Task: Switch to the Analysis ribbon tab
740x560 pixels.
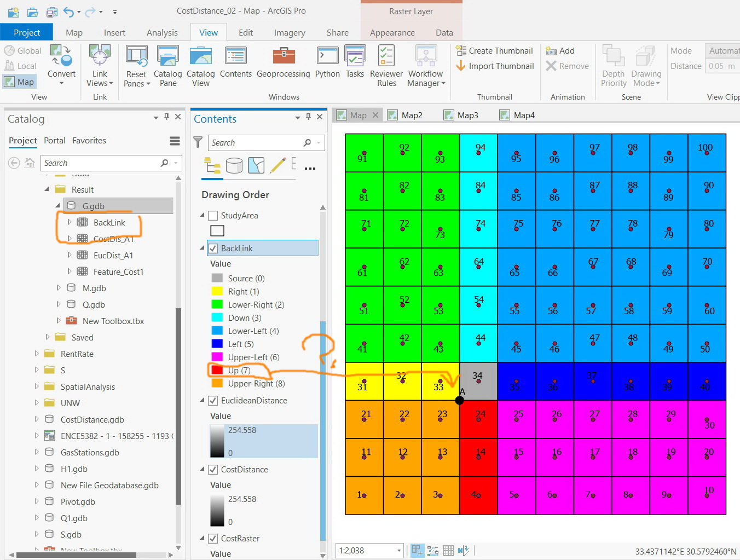Action: (162, 32)
